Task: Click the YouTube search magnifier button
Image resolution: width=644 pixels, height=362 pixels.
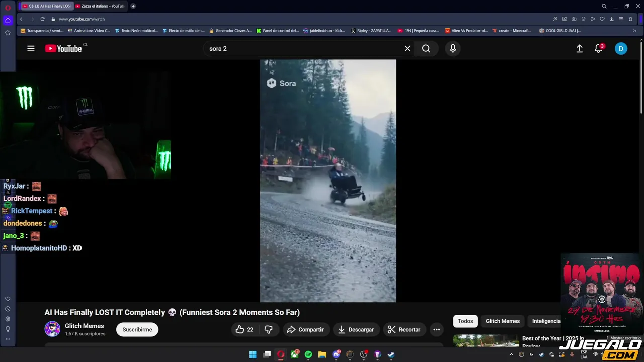Action: pyautogui.click(x=426, y=49)
